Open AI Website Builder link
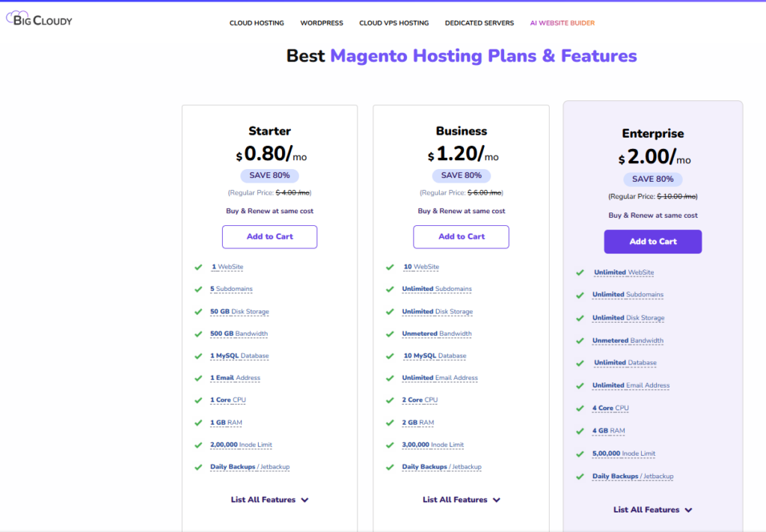 563,23
